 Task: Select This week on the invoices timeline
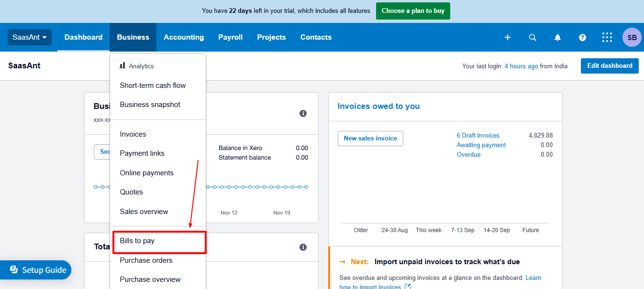(429, 230)
